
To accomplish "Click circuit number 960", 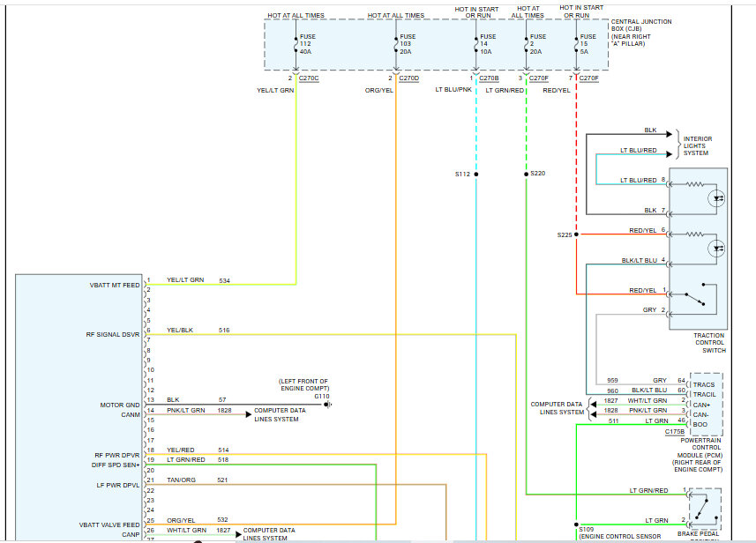I will [612, 391].
